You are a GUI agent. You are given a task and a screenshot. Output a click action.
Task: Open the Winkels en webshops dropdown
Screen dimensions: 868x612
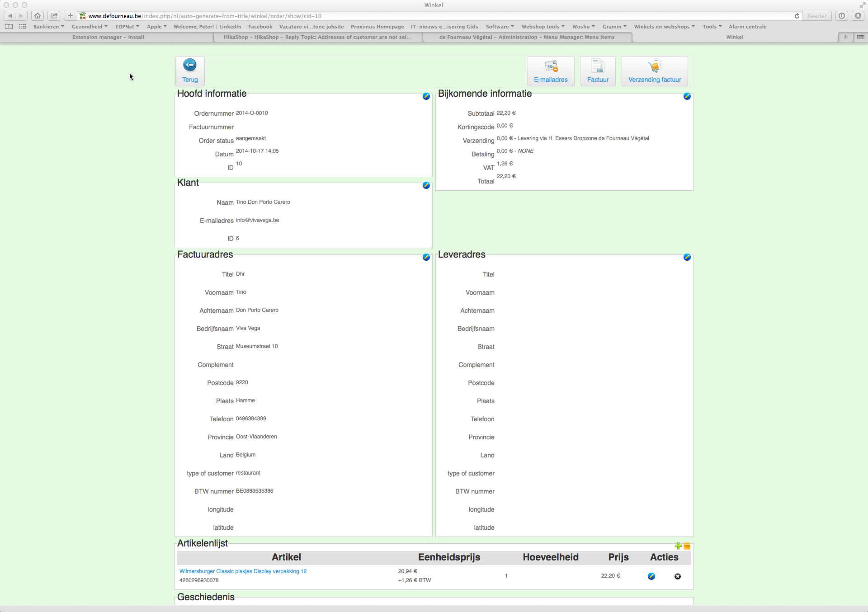click(x=664, y=27)
